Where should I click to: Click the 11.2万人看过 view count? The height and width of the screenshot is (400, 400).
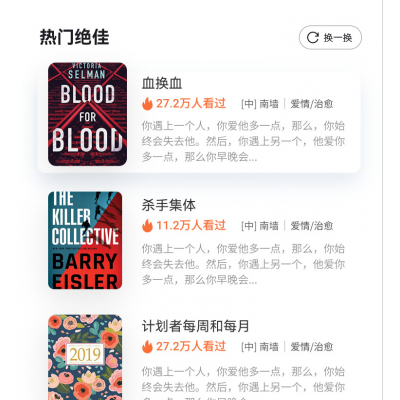point(191,225)
